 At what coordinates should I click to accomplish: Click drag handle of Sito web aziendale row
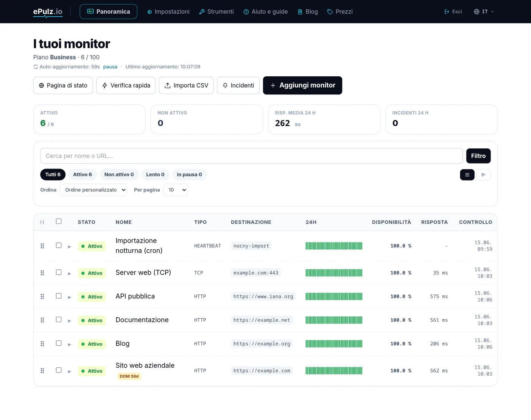42,371
